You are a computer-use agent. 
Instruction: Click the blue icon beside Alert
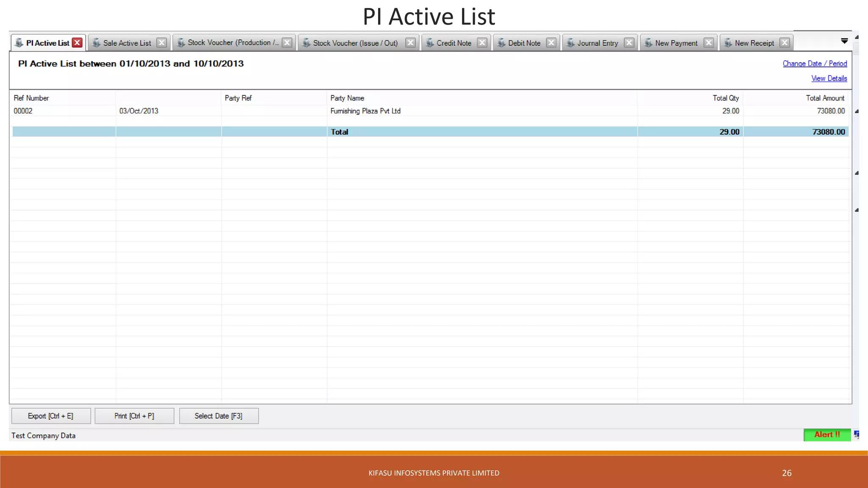coord(856,434)
